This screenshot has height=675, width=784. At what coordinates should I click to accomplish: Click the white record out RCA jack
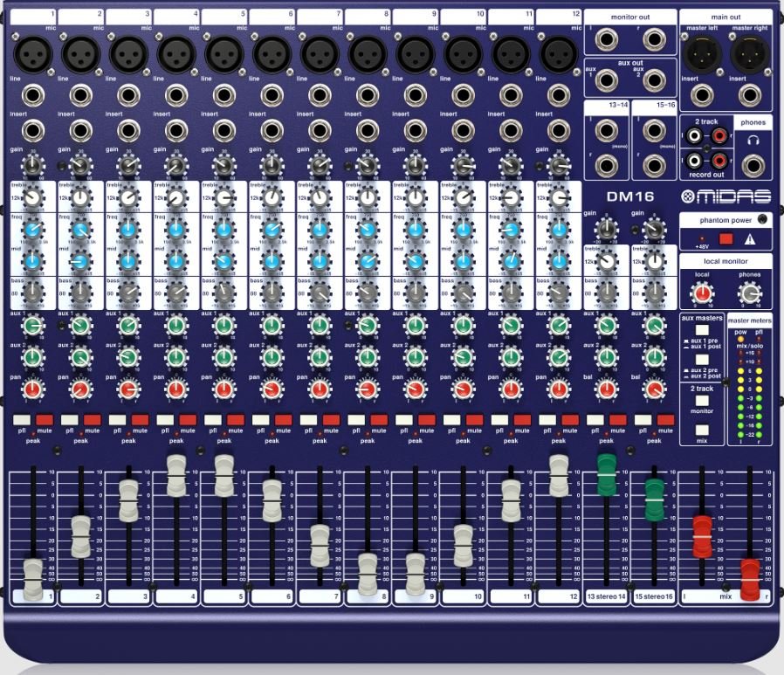pyautogui.click(x=694, y=160)
